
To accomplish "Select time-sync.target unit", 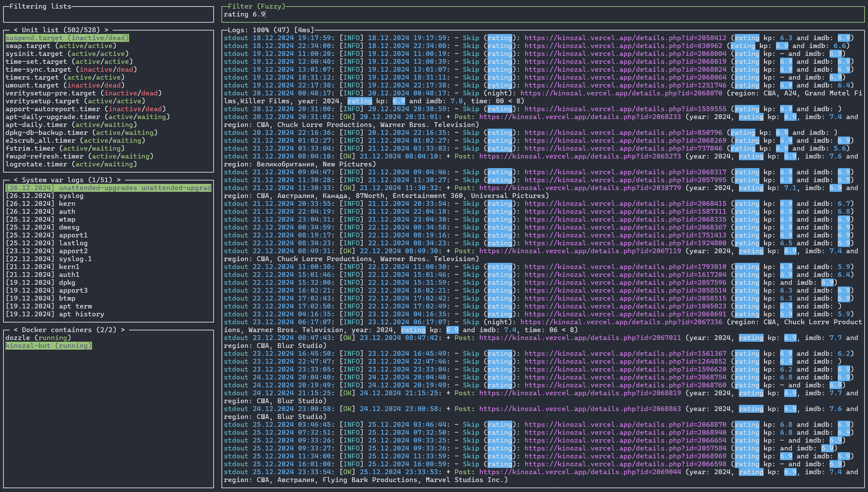I will click(71, 70).
